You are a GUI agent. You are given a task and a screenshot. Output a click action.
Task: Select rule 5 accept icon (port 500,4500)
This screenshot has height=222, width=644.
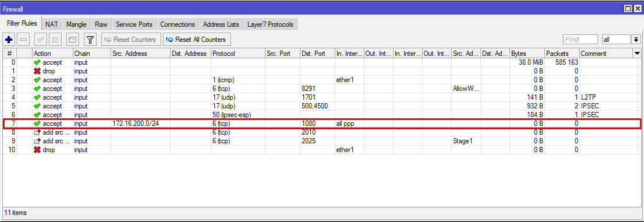pos(37,106)
